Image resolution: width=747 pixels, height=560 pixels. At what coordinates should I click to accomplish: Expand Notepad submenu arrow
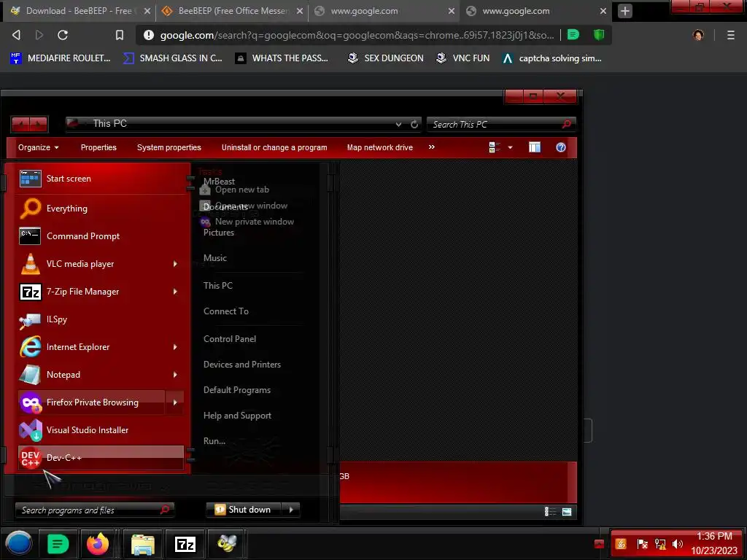coord(175,375)
